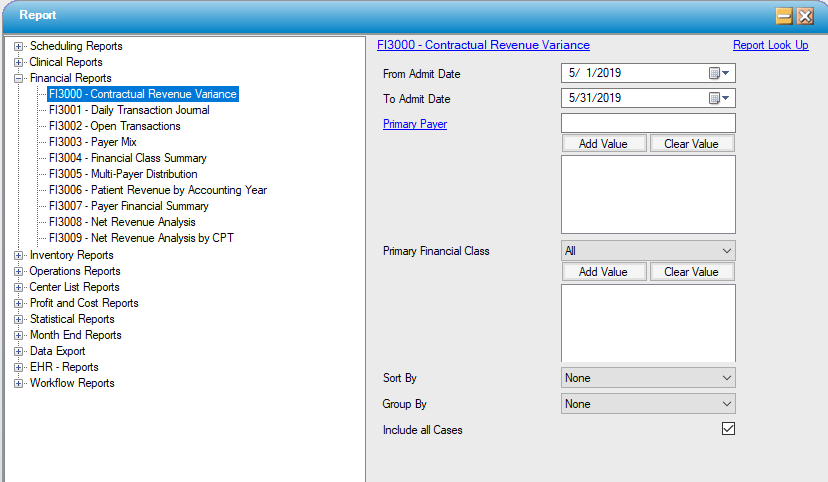Minimize the Report window
The image size is (828, 482).
(x=784, y=16)
